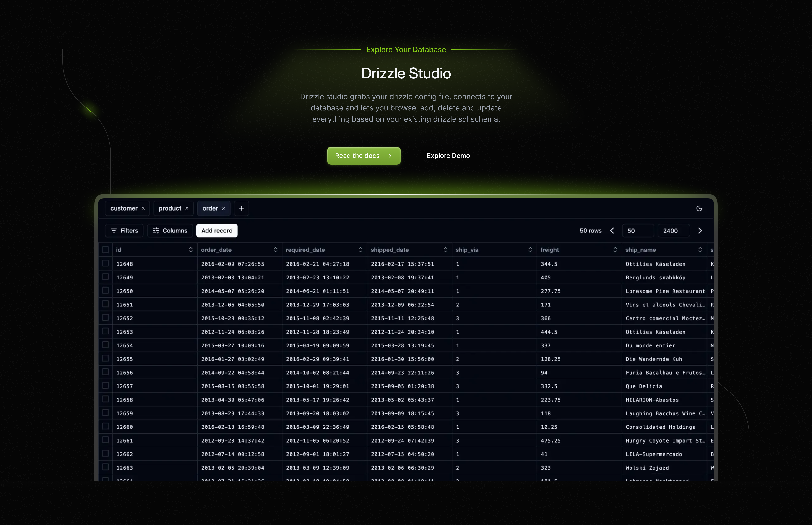Viewport: 812px width, 525px height.
Task: Sort by the shipped_date column
Action: pyautogui.click(x=445, y=250)
